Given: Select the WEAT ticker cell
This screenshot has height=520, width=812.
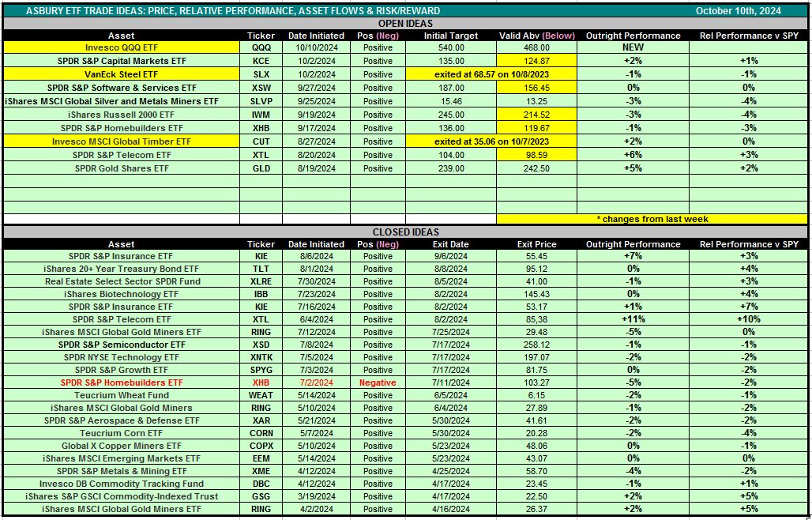Looking at the screenshot, I should point(261,395).
